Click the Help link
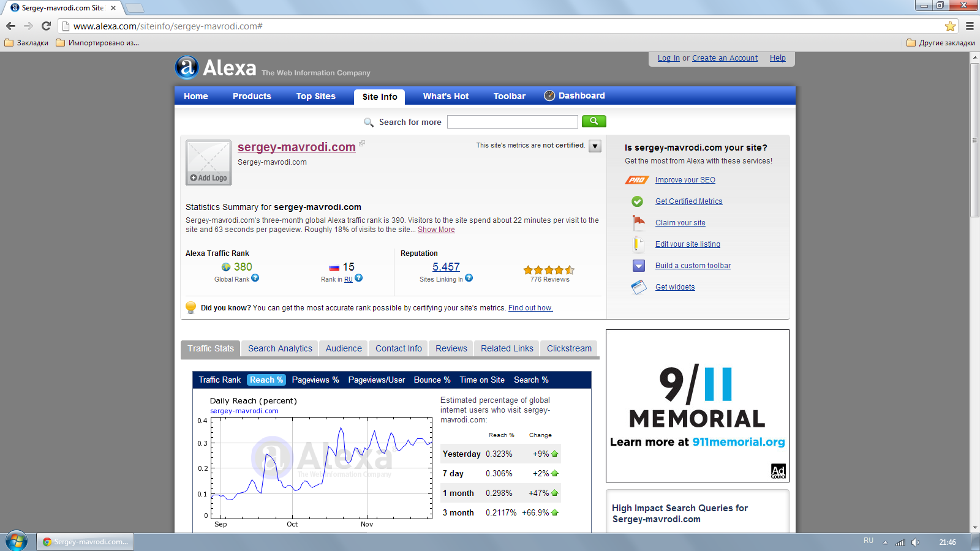 point(778,58)
